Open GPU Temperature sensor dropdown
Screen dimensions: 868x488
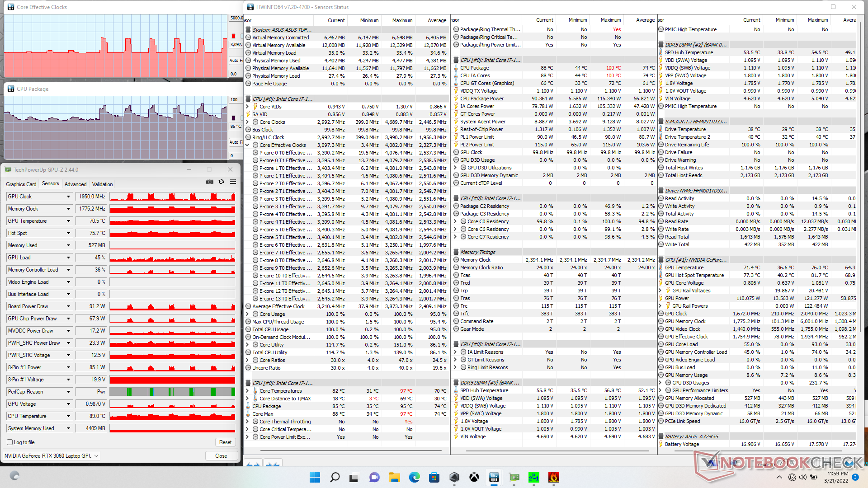pyautogui.click(x=68, y=221)
